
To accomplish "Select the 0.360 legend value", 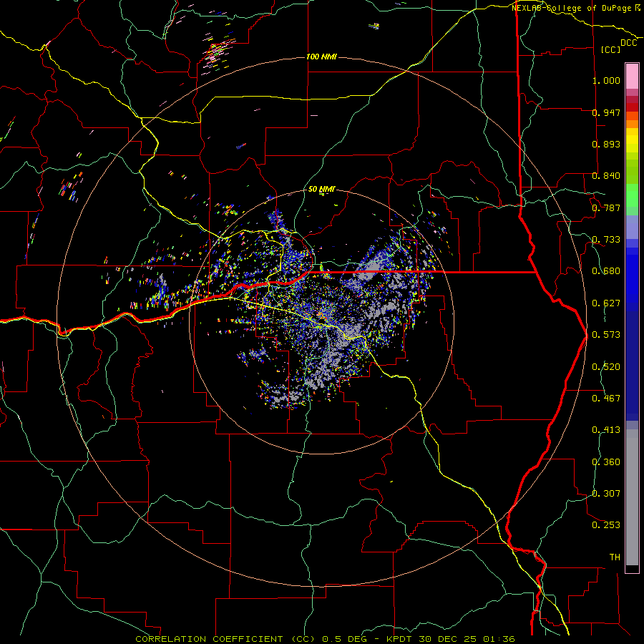I will point(606,462).
